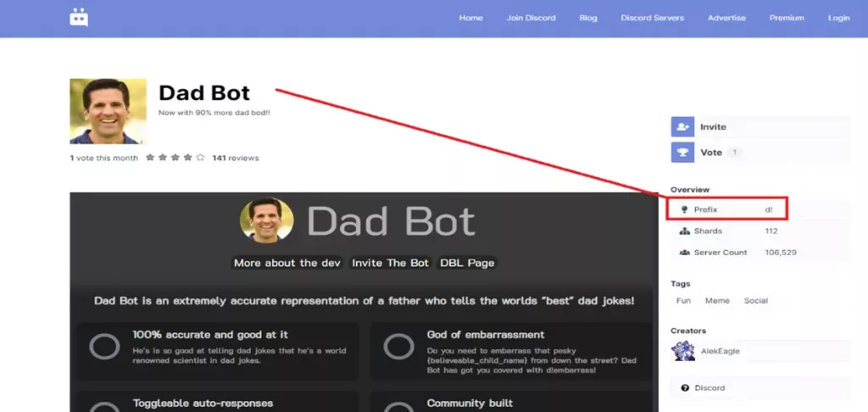This screenshot has width=868, height=412.
Task: Click the bot logo in header
Action: tap(79, 18)
